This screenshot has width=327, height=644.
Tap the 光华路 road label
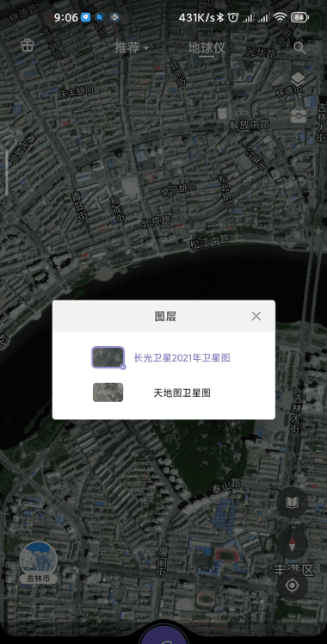261,53
